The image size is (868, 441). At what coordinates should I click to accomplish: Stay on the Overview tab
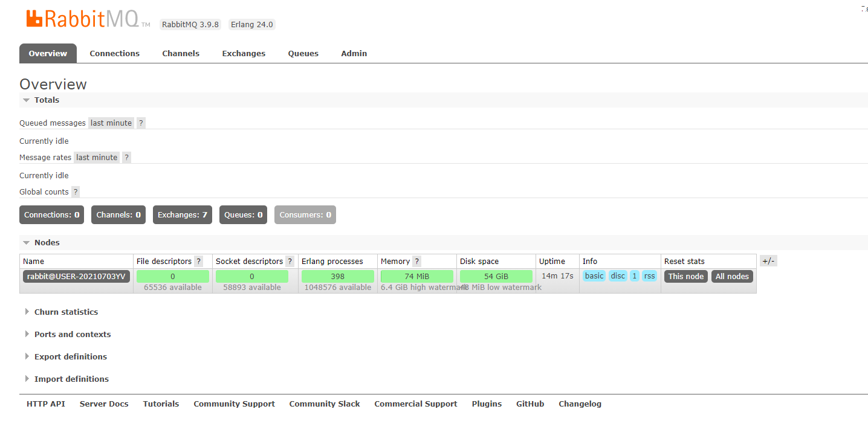pyautogui.click(x=48, y=53)
